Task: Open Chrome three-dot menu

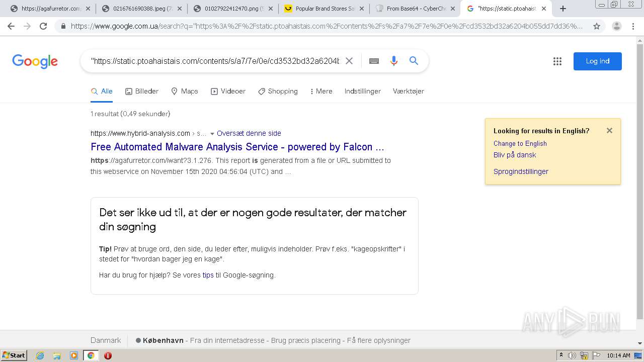Action: (633, 26)
